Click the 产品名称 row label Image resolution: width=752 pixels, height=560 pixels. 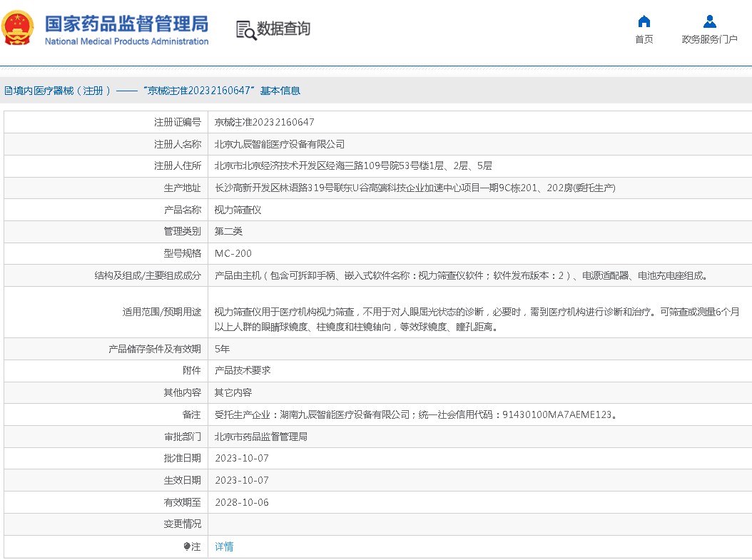(182, 210)
